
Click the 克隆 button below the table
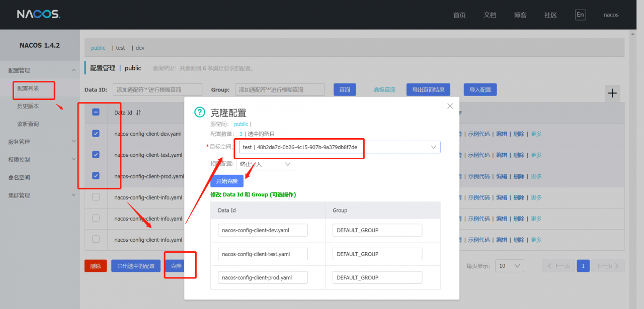[176, 266]
